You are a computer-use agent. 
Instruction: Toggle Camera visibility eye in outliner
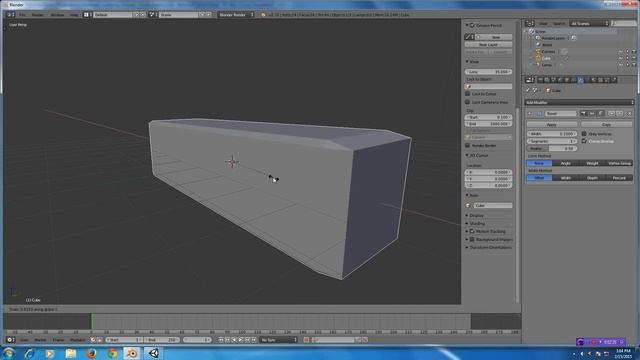click(621, 51)
